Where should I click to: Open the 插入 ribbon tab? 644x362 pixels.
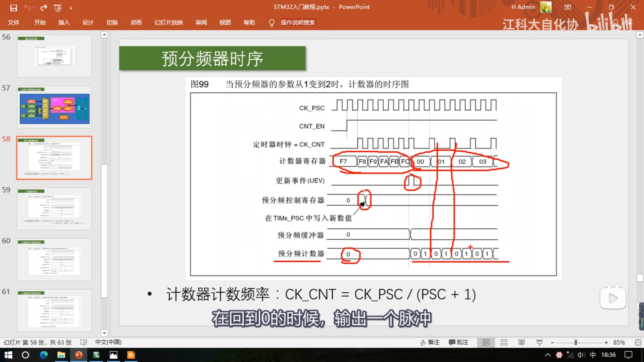(x=64, y=22)
